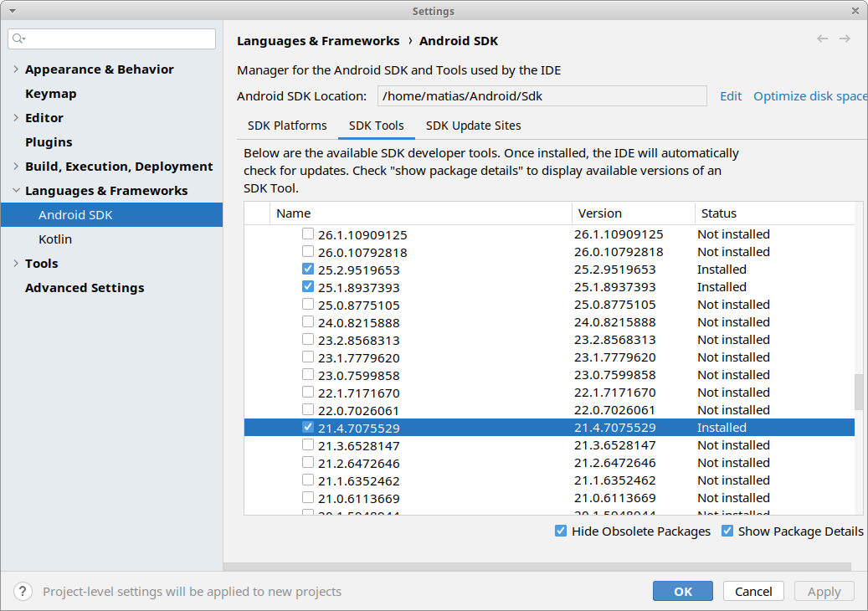868x611 pixels.
Task: Expand the Editor settings section
Action: pos(16,118)
